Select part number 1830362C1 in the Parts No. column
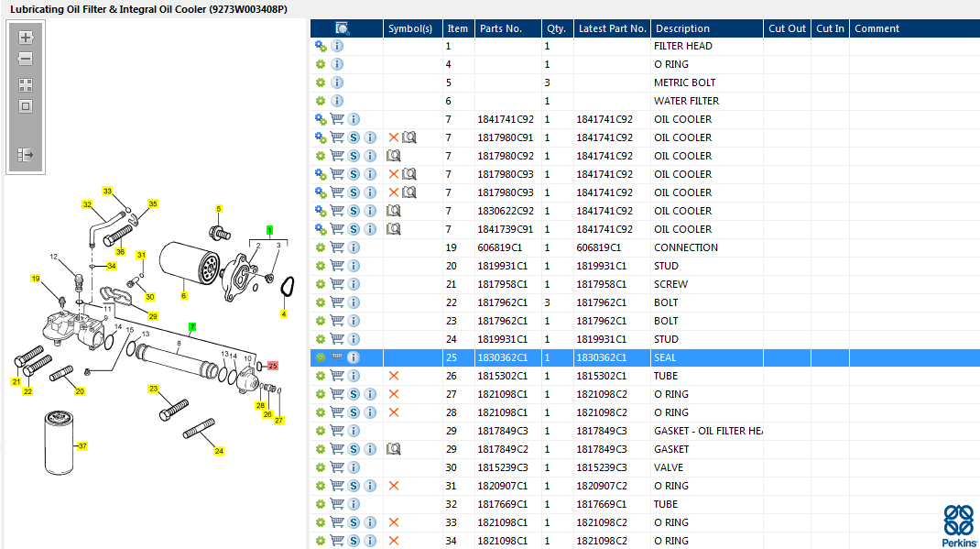Viewport: 980px width, 549px height. coord(503,357)
